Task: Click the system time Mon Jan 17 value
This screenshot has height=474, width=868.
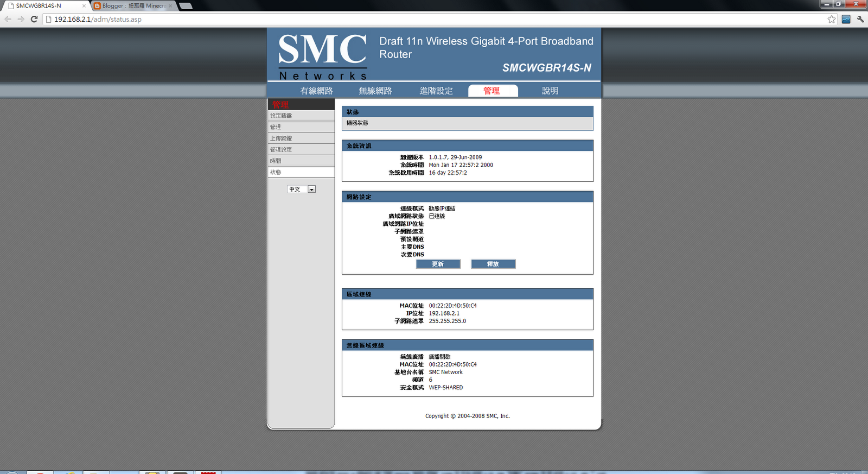Action: tap(461, 165)
